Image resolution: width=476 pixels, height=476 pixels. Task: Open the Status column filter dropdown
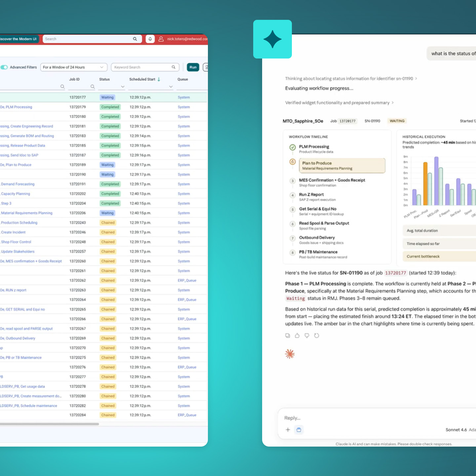coord(123,87)
